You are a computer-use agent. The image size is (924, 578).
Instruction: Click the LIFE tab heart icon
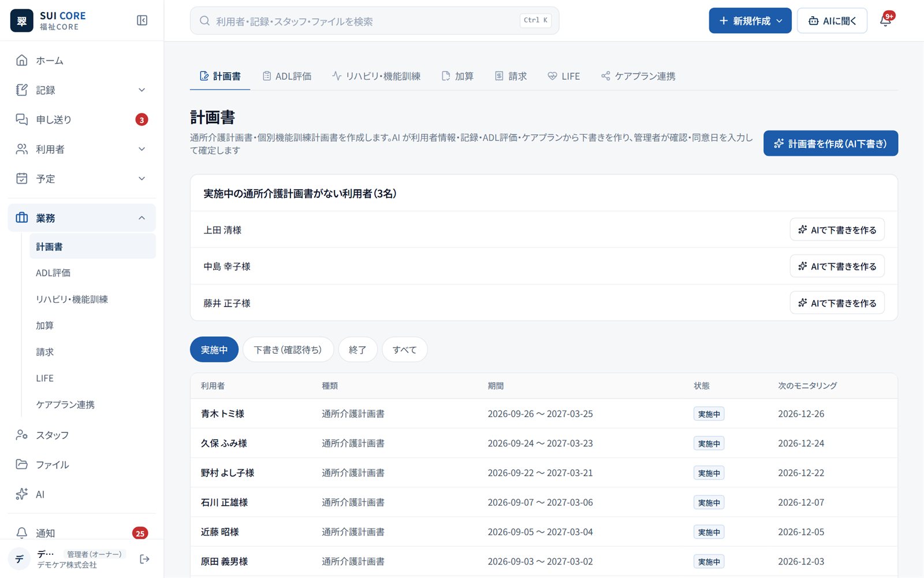[x=552, y=76]
